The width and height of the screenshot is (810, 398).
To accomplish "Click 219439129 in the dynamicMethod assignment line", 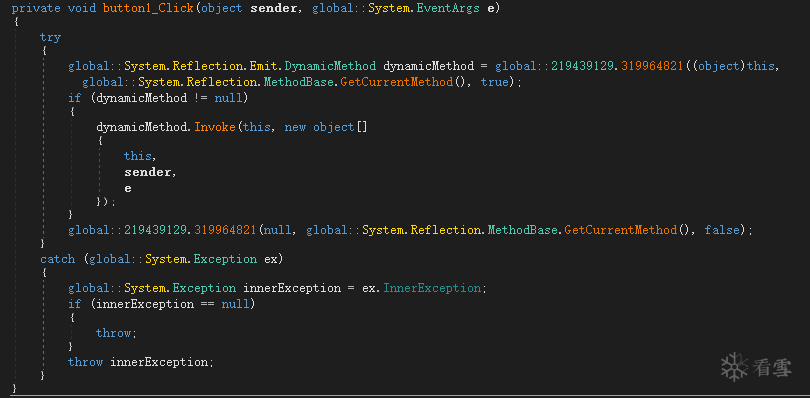I will coord(581,66).
